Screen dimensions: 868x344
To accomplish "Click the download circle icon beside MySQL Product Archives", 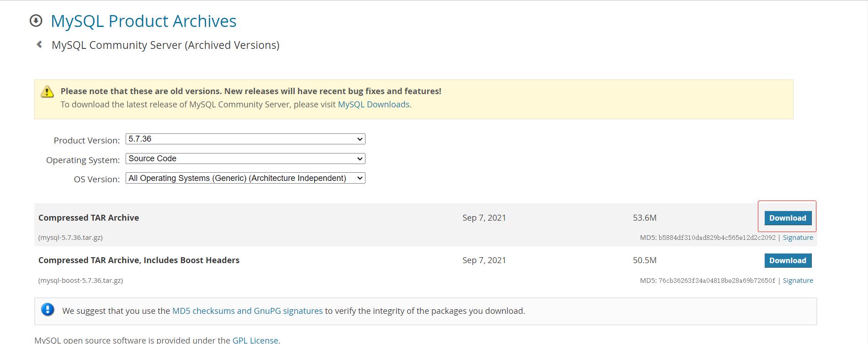I will click(36, 21).
